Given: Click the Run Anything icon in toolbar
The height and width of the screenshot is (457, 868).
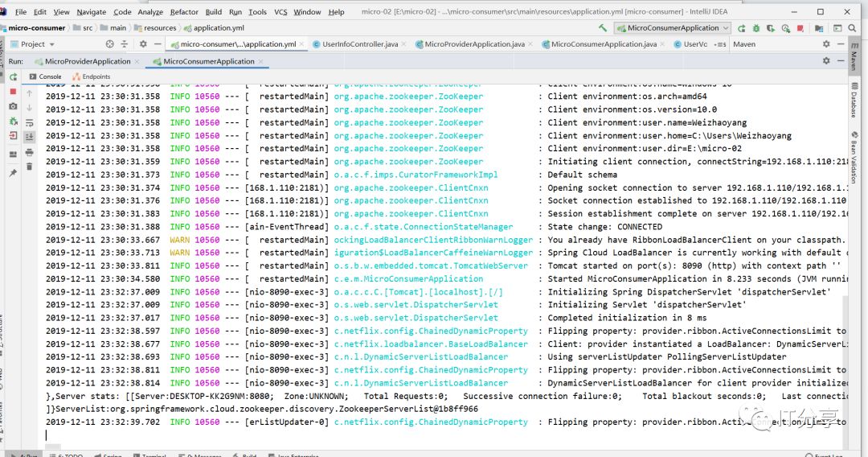Looking at the screenshot, I should click(837, 27).
